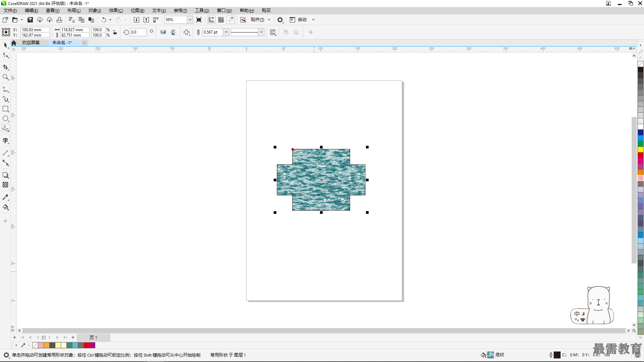Screen dimensions: 644x362
Task: Publish to PDF icon
Action: (x=156, y=20)
